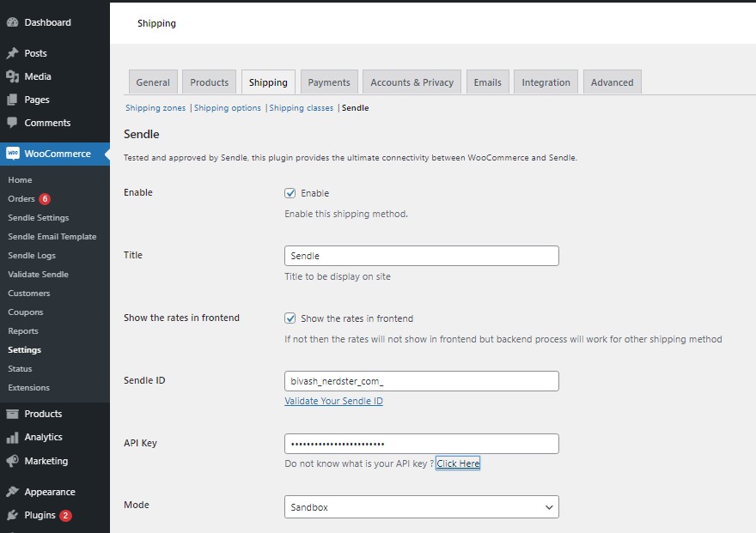Image resolution: width=756 pixels, height=533 pixels.
Task: Click the WooCommerce logo icon
Action: click(13, 154)
